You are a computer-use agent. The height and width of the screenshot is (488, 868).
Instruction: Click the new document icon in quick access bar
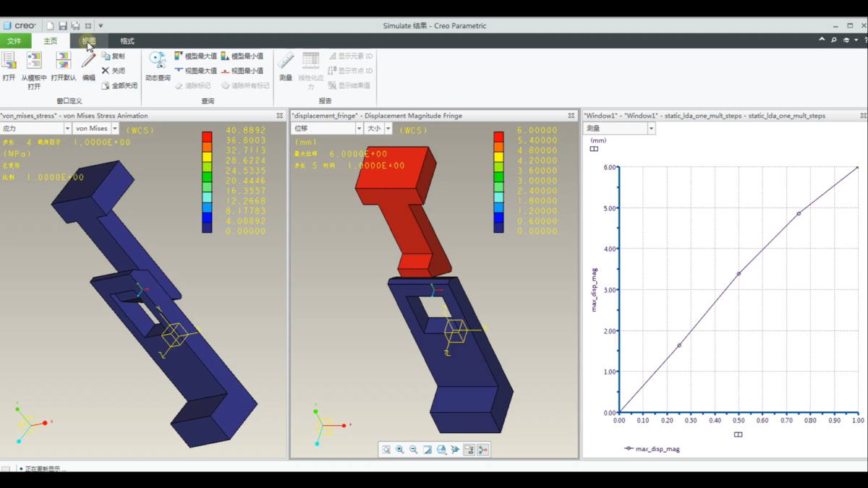point(50,26)
